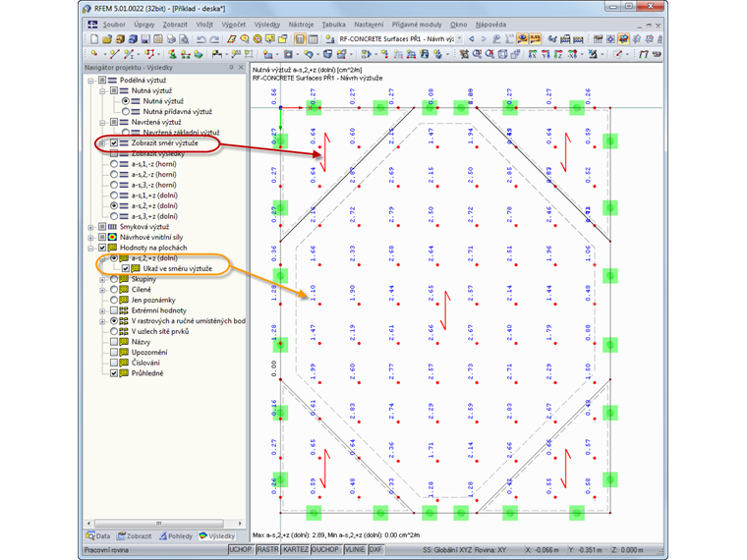The height and width of the screenshot is (560, 747).
Task: Toggle the KARTEZ status bar button
Action: (x=295, y=549)
